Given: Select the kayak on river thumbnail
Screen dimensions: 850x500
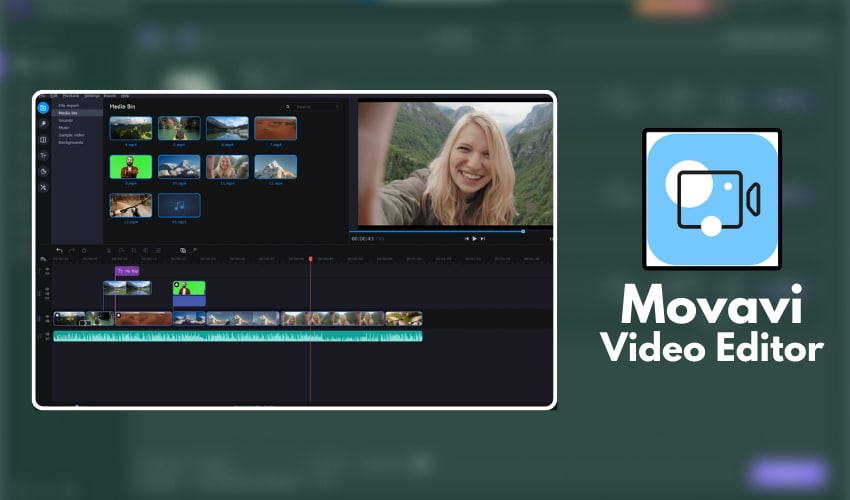Looking at the screenshot, I should point(179,129).
